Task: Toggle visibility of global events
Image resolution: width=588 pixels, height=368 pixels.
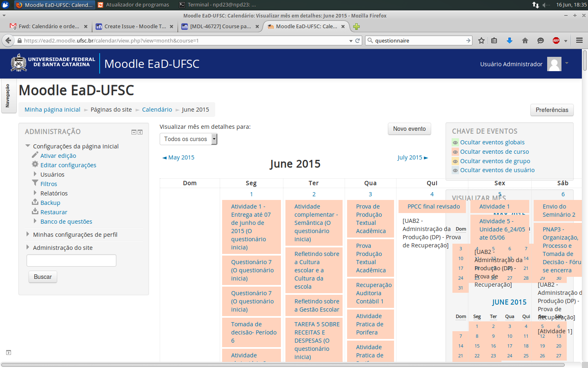Action: (x=455, y=142)
